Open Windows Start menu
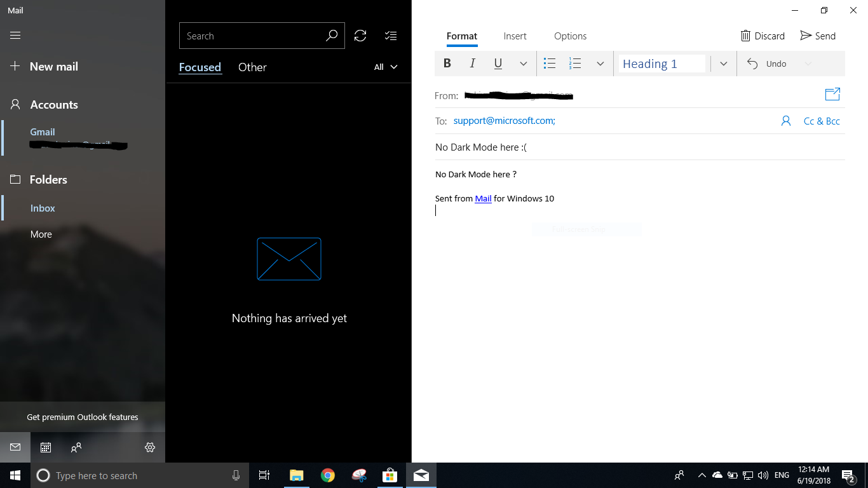 click(x=15, y=475)
